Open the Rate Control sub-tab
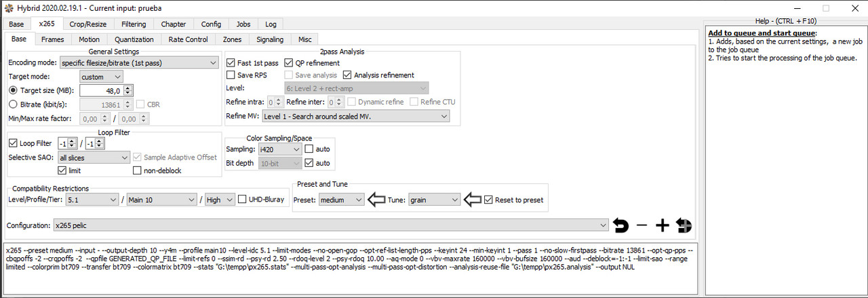 [x=189, y=39]
